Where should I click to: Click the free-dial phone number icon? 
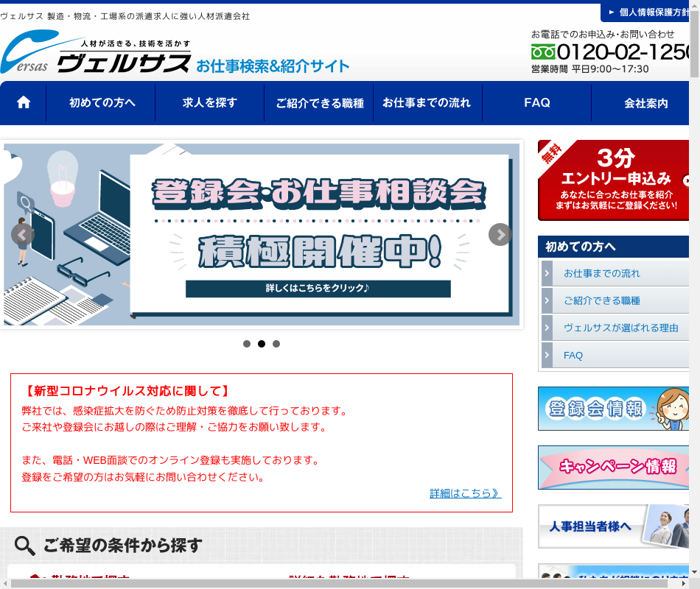(x=543, y=52)
